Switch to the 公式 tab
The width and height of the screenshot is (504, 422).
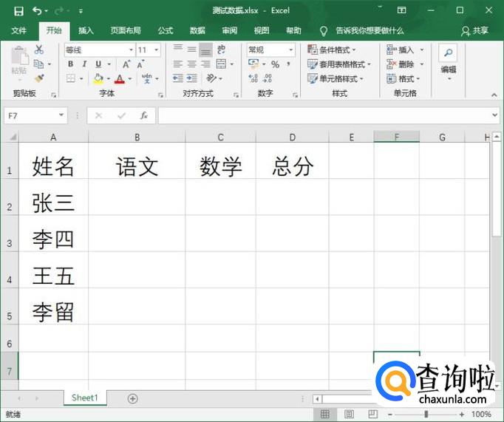pos(166,30)
